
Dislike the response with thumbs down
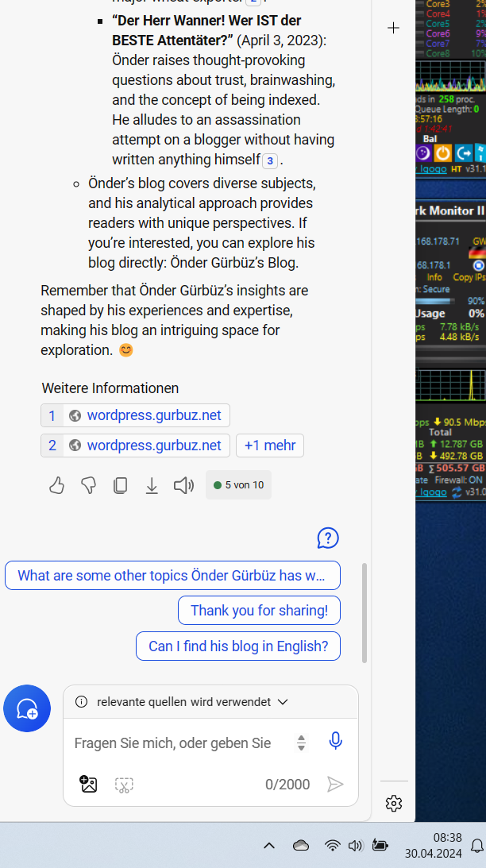[88, 485]
